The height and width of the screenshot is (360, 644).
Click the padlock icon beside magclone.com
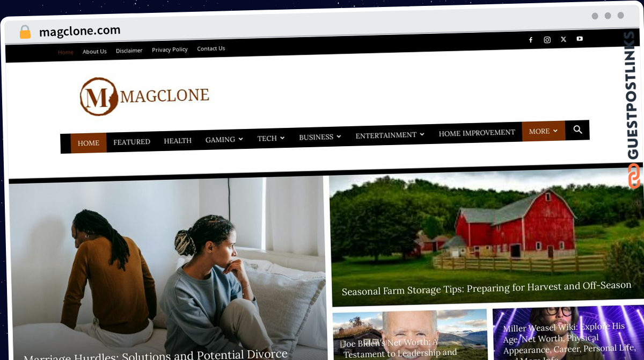pyautogui.click(x=25, y=32)
